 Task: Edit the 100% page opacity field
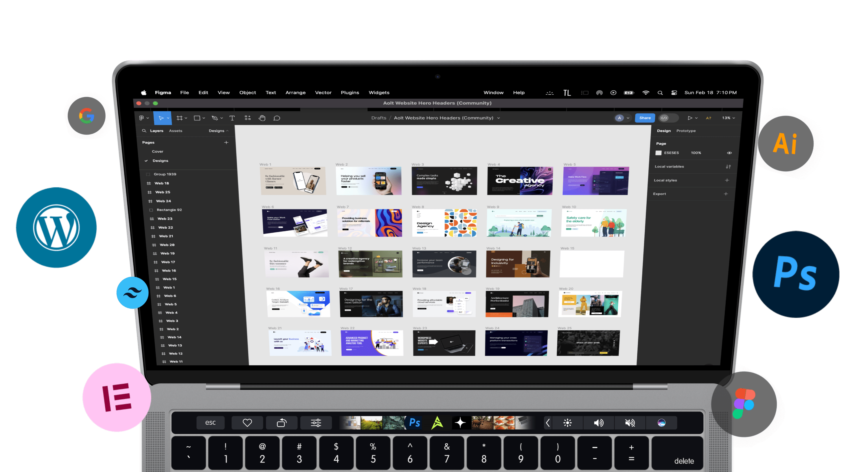(x=696, y=153)
